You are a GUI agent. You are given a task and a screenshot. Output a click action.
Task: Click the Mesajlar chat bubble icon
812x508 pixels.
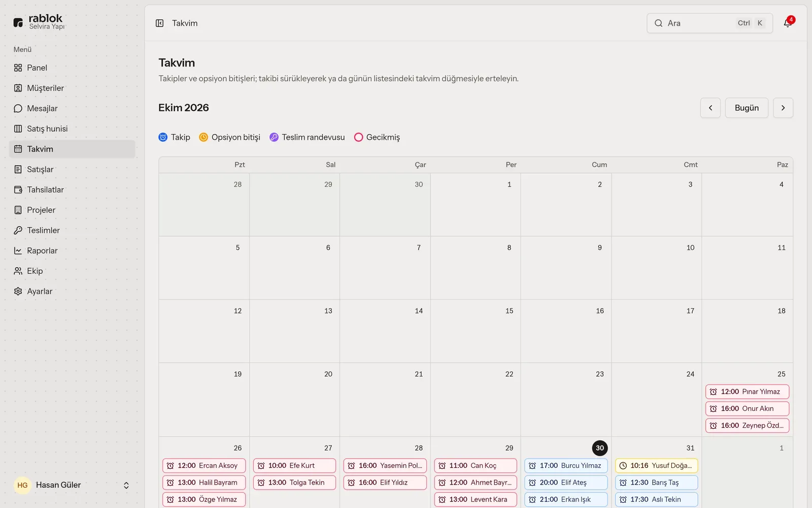coord(18,108)
